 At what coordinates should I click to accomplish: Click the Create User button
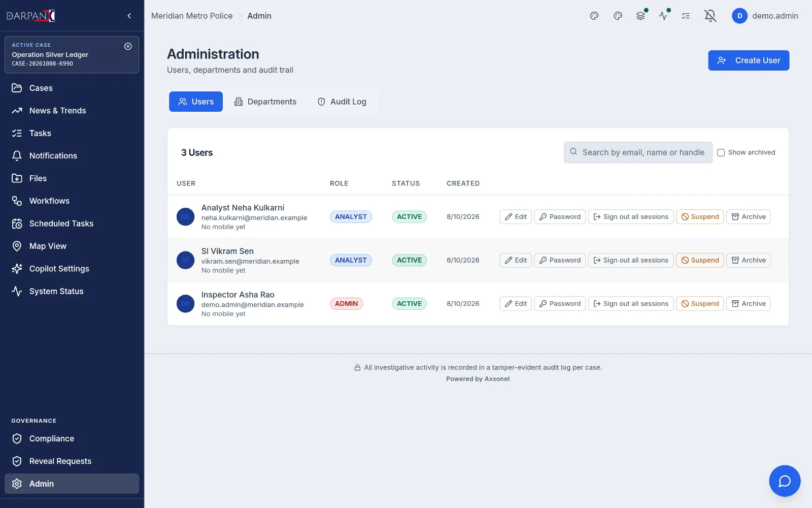pyautogui.click(x=749, y=60)
